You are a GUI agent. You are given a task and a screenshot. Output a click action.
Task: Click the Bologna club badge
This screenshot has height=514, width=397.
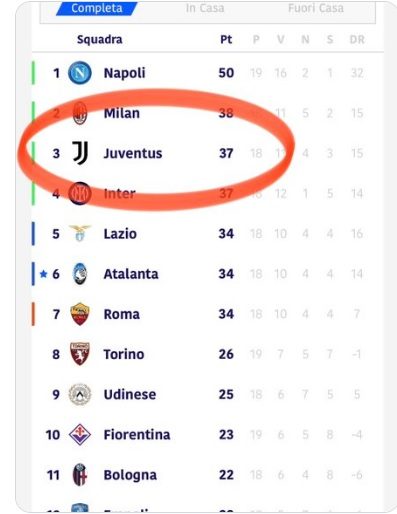[80, 475]
